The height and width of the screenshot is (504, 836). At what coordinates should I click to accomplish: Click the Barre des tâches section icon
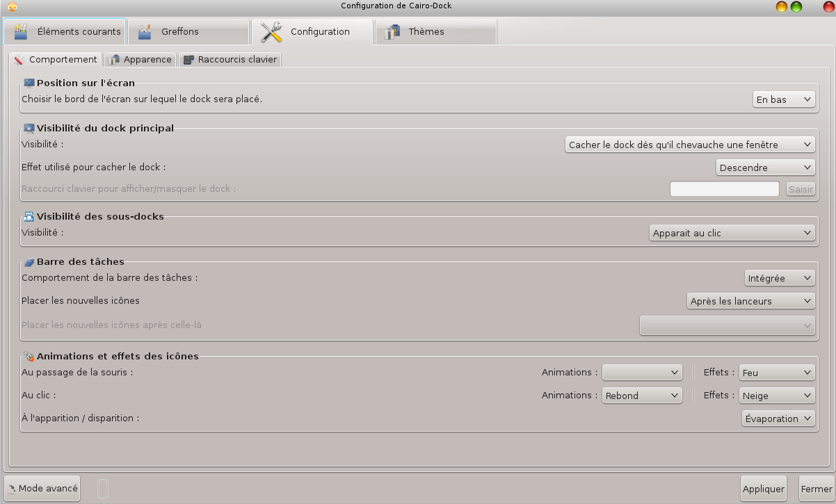(x=29, y=262)
